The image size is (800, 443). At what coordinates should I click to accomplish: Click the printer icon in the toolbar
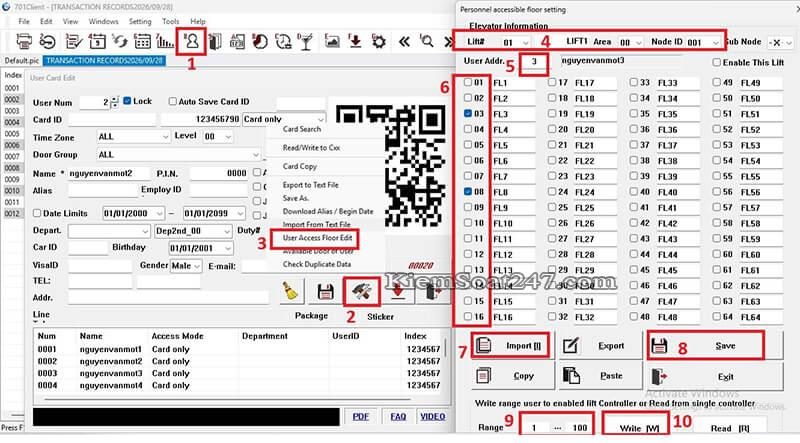pyautogui.click(x=24, y=41)
